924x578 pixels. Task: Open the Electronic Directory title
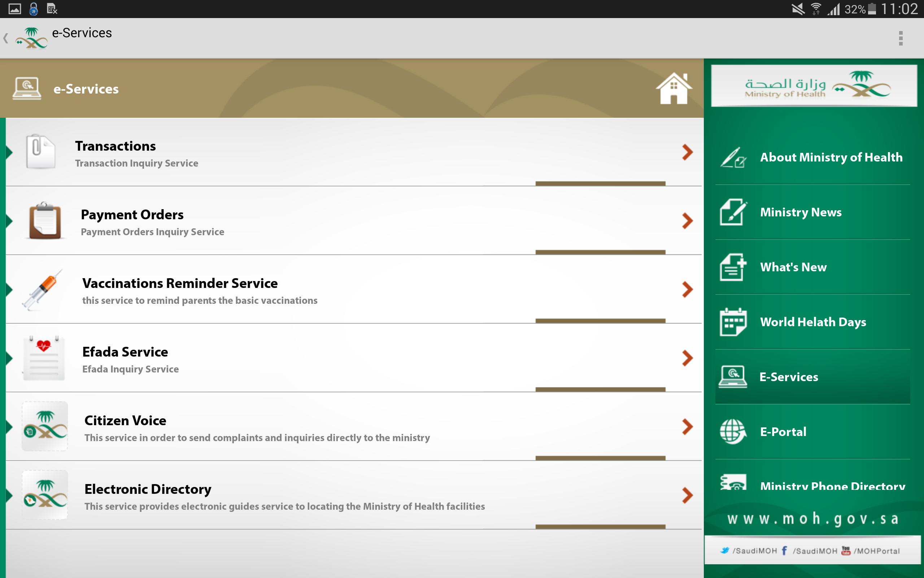point(148,489)
